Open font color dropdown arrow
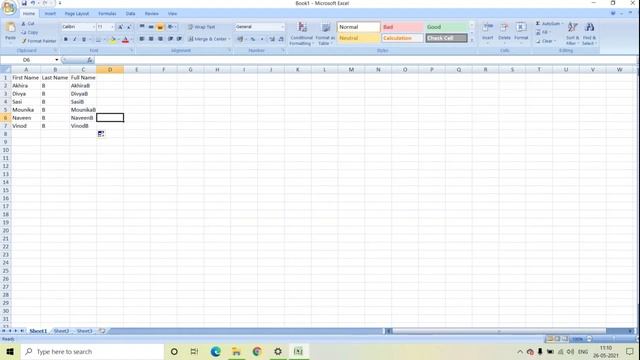 tap(131, 40)
